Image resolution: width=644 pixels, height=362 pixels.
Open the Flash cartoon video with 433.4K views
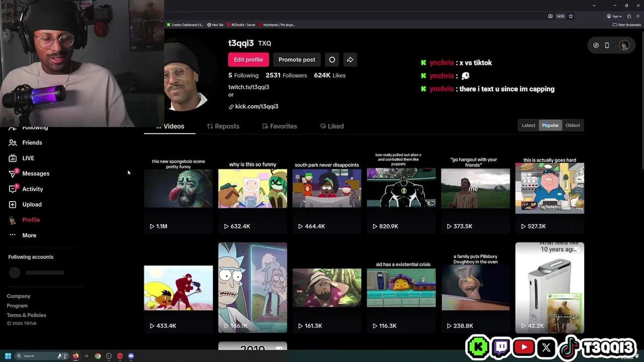(x=179, y=288)
